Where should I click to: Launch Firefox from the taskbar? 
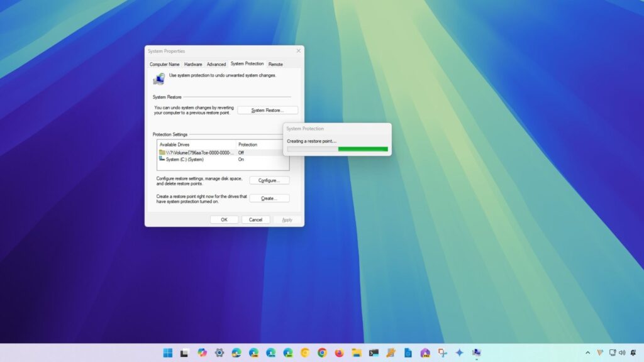pyautogui.click(x=339, y=353)
